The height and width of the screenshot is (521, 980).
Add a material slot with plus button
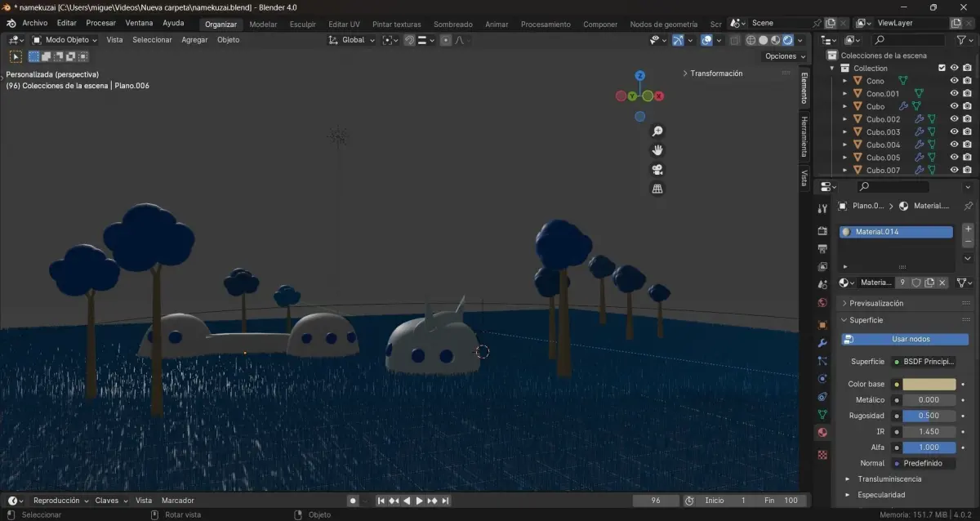point(968,229)
